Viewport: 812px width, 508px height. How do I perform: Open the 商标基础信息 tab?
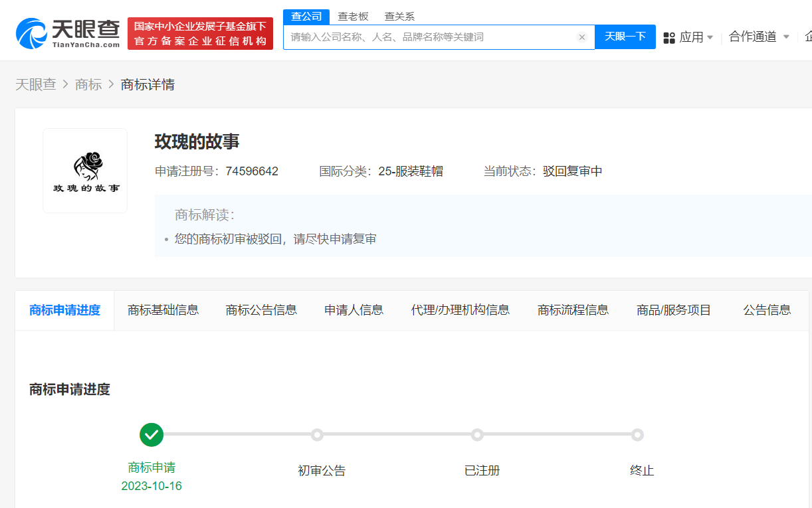[163, 310]
